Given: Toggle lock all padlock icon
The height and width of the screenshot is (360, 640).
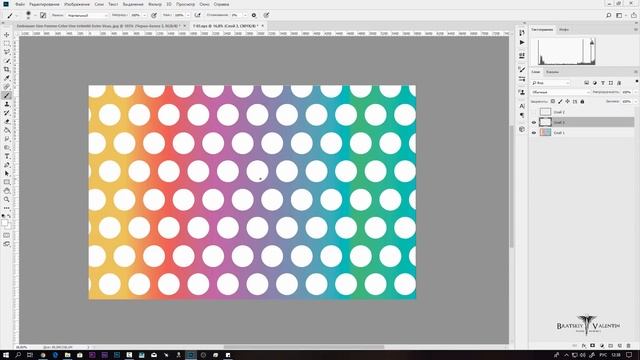Looking at the screenshot, I should click(x=582, y=101).
